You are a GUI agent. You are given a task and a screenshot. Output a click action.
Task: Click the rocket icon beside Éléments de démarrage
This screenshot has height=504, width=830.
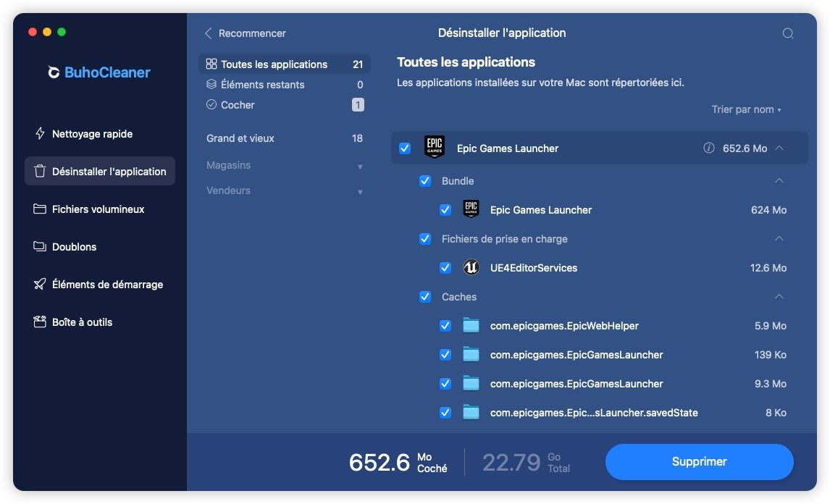pos(40,284)
